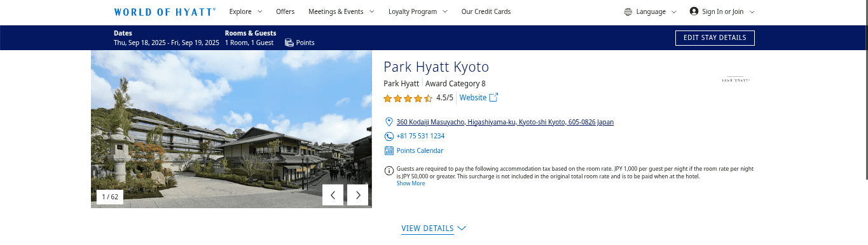Open Sign In or Join

tap(722, 11)
